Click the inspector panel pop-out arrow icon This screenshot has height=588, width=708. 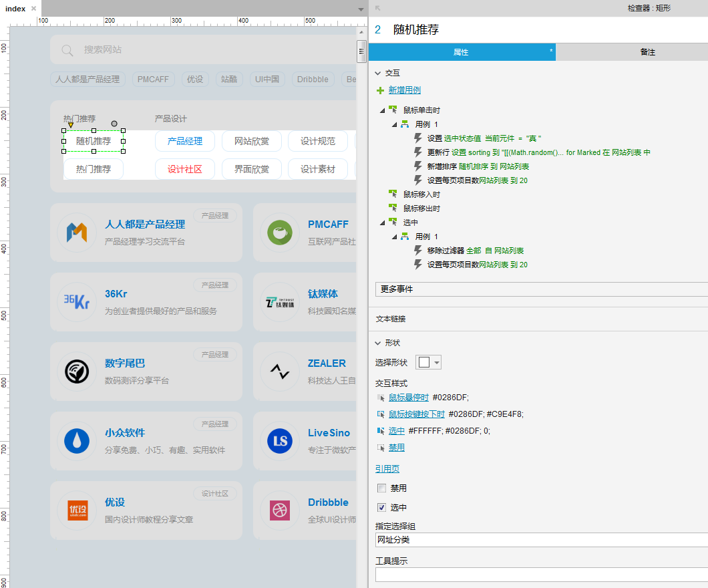coord(378,8)
